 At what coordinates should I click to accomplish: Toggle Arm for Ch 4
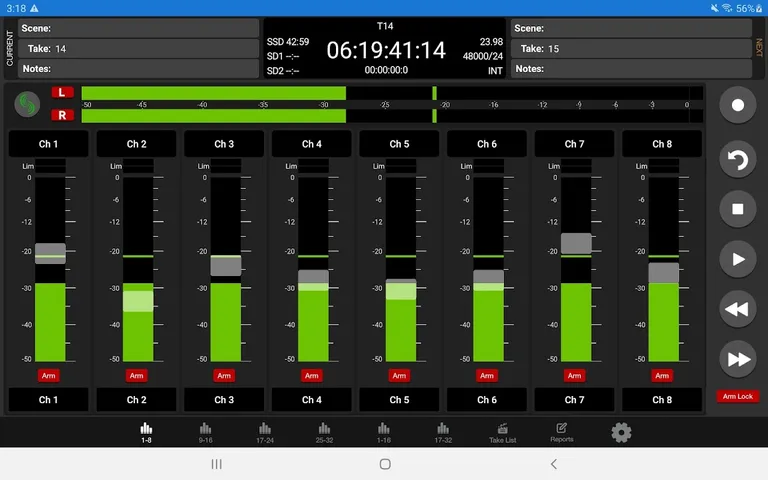(312, 376)
